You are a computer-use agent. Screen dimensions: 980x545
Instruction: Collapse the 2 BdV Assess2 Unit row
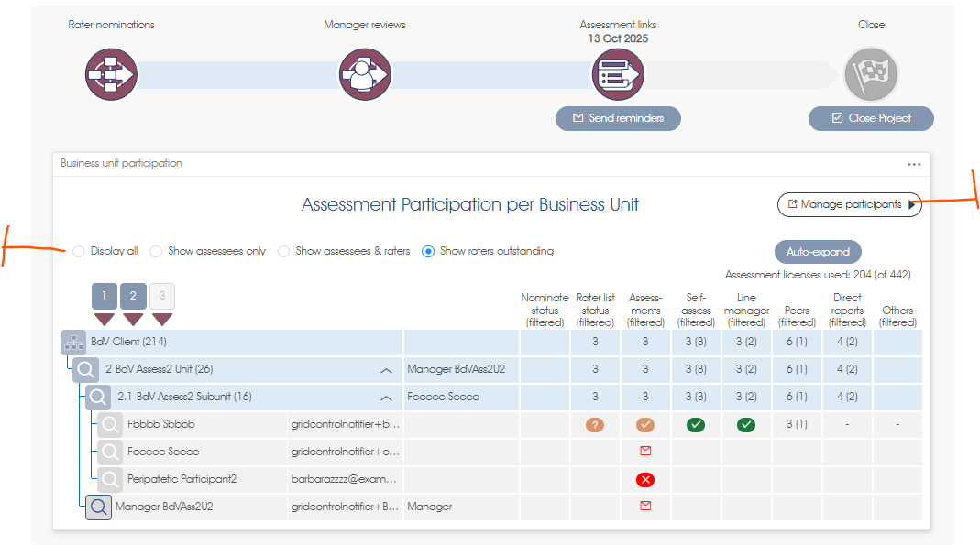tap(386, 370)
